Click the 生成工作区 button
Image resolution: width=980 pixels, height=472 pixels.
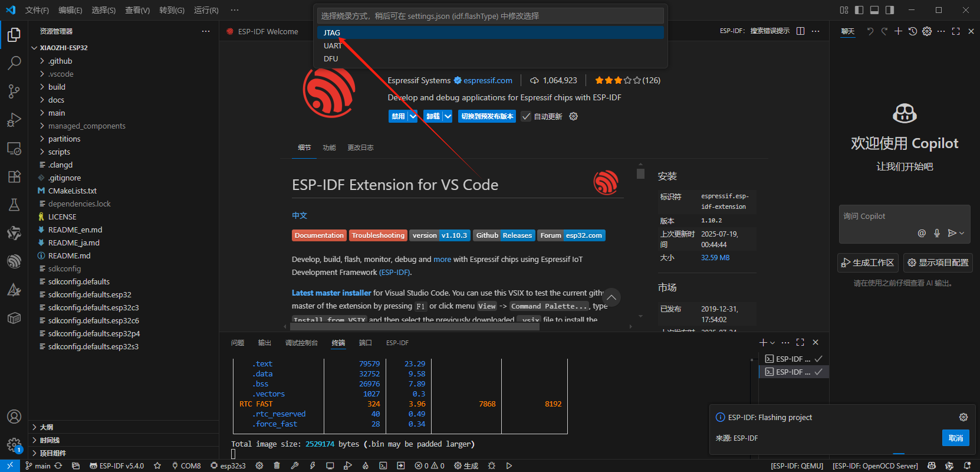(x=868, y=263)
